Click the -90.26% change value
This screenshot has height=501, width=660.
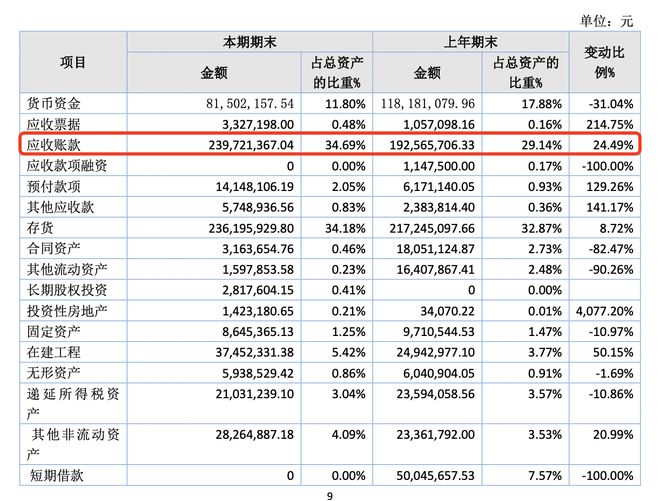(x=611, y=270)
